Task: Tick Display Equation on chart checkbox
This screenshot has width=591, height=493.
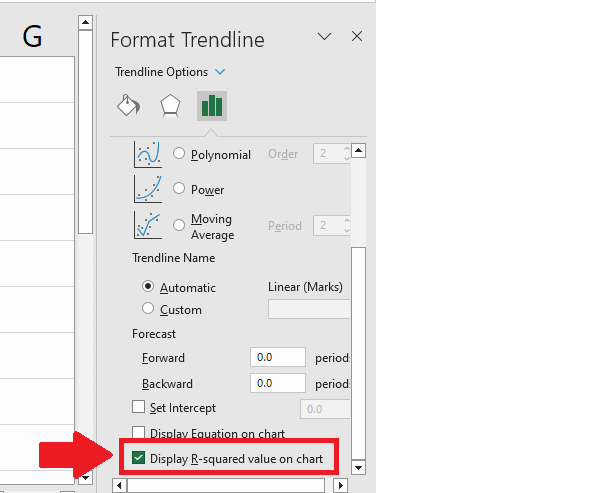Action: click(x=138, y=432)
